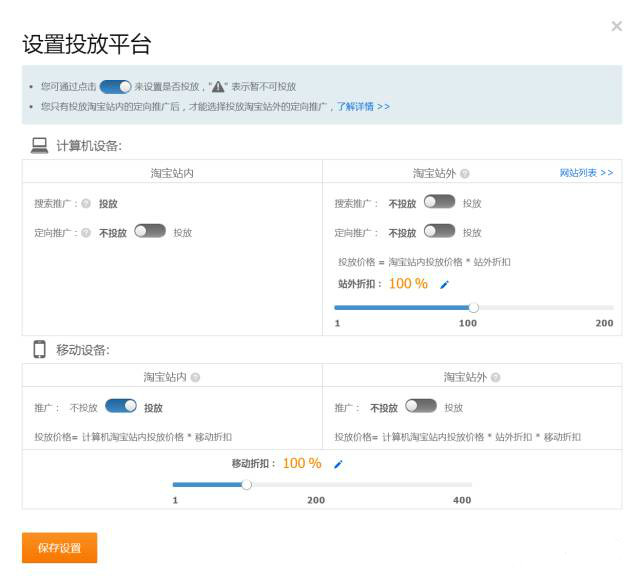The height and width of the screenshot is (583, 640).
Task: Click the orange 100 % value of 站外折扣
Action: [x=408, y=284]
